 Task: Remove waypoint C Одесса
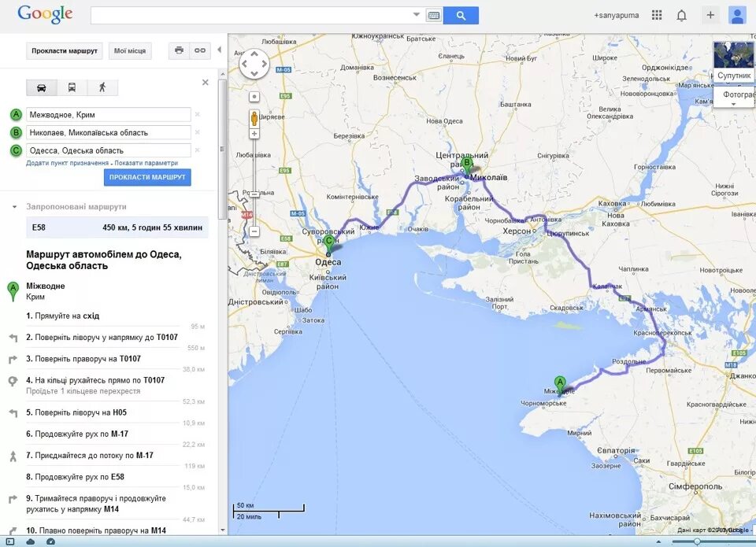coord(197,150)
